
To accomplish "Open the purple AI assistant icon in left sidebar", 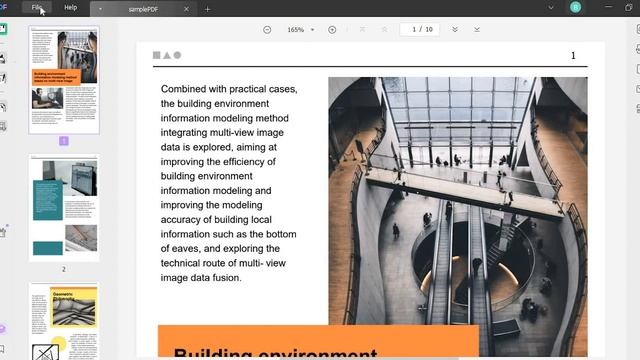I will coord(2,329).
